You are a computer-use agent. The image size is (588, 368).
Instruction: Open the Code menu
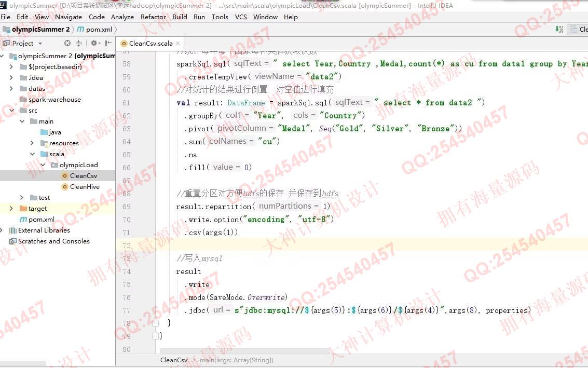click(97, 17)
